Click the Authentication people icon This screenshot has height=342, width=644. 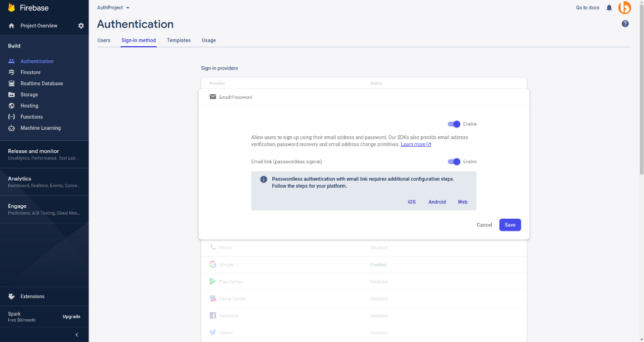pyautogui.click(x=12, y=61)
